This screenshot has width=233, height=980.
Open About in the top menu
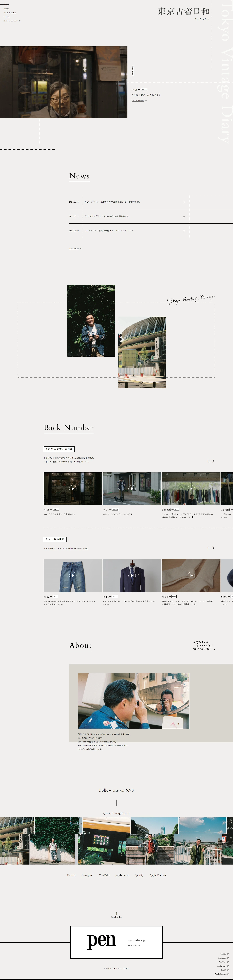(x=7, y=17)
